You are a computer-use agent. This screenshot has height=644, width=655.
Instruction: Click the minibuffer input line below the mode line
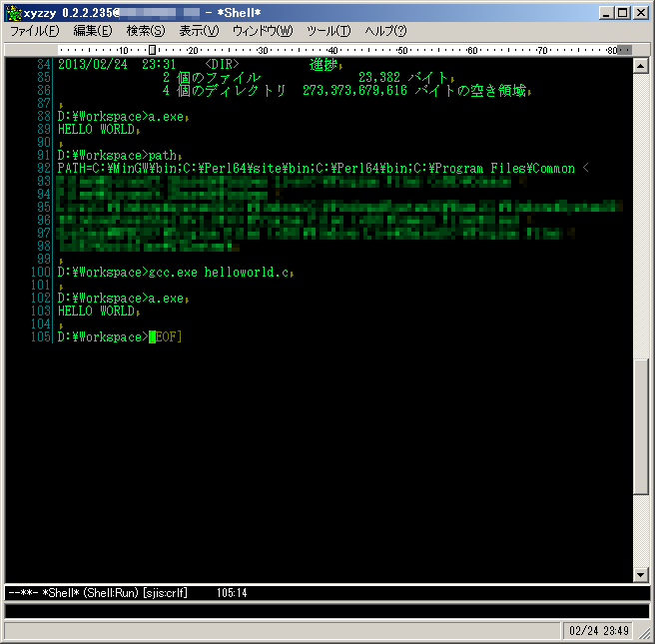coord(327,611)
